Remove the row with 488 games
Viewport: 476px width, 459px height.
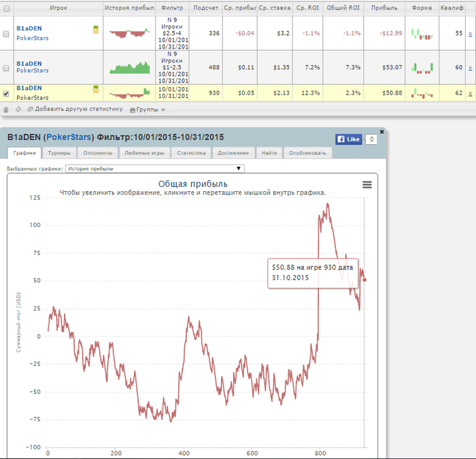(x=471, y=68)
